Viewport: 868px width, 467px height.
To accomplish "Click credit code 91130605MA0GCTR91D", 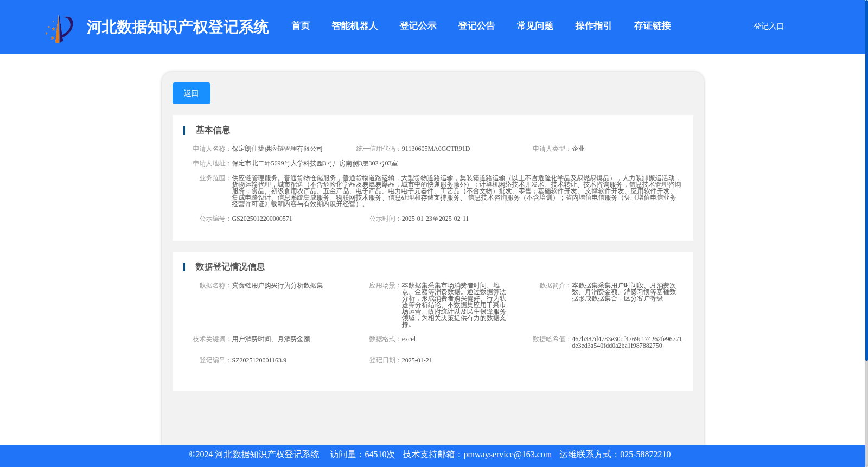I will (436, 149).
